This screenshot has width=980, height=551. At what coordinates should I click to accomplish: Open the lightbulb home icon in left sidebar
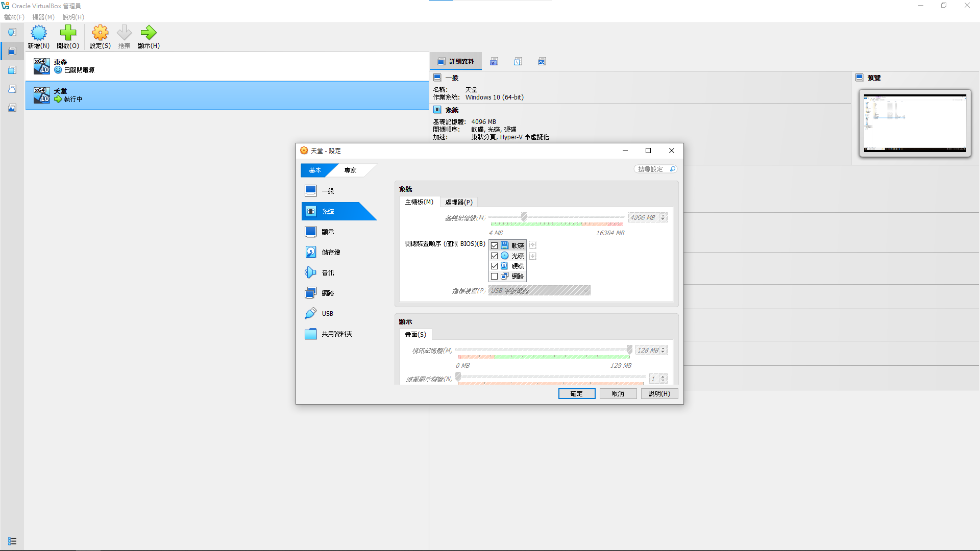[x=12, y=33]
